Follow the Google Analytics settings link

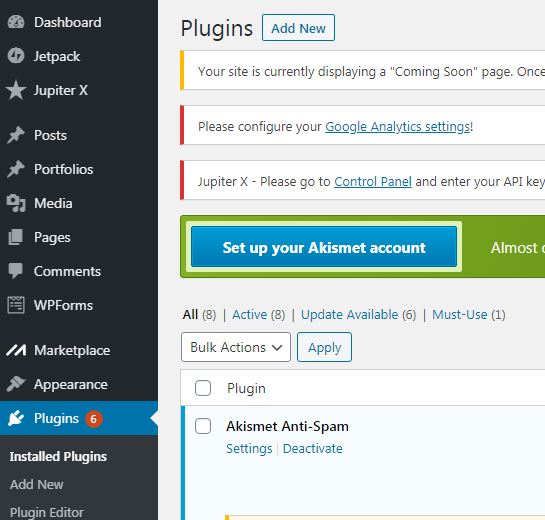pyautogui.click(x=398, y=127)
